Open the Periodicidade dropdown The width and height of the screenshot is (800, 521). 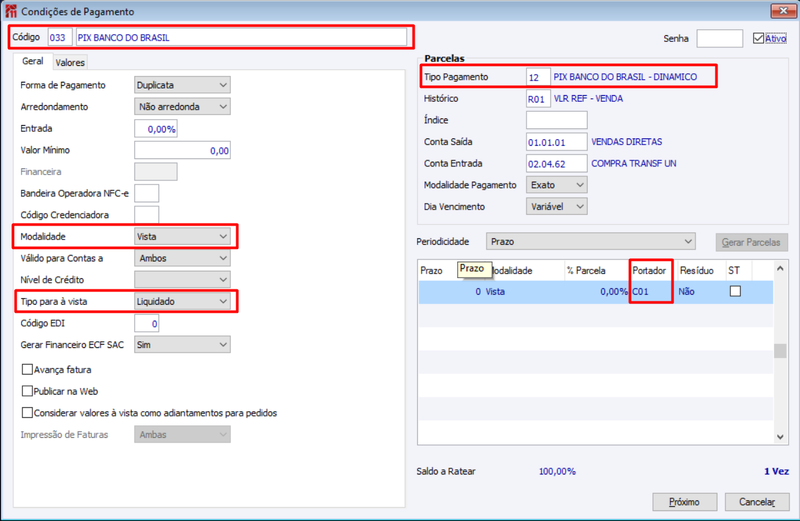click(591, 242)
